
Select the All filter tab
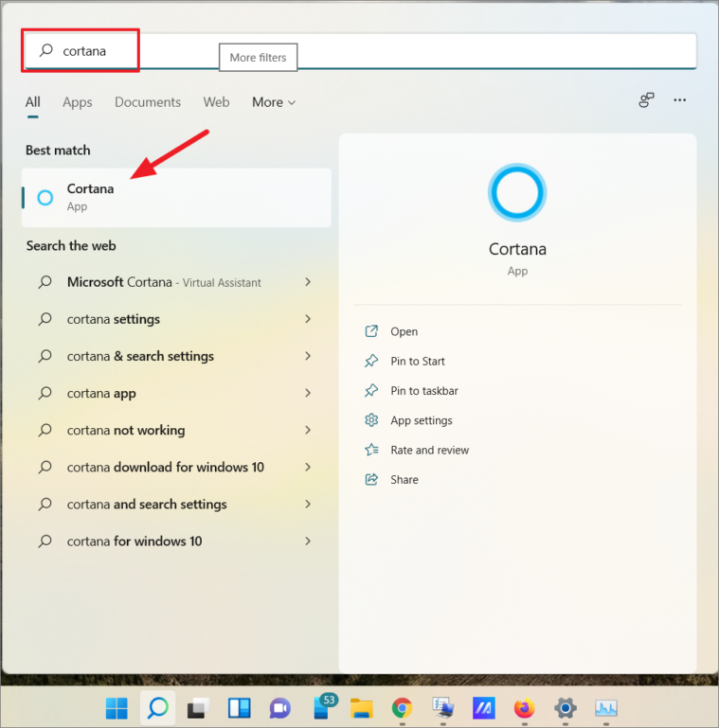pos(32,102)
